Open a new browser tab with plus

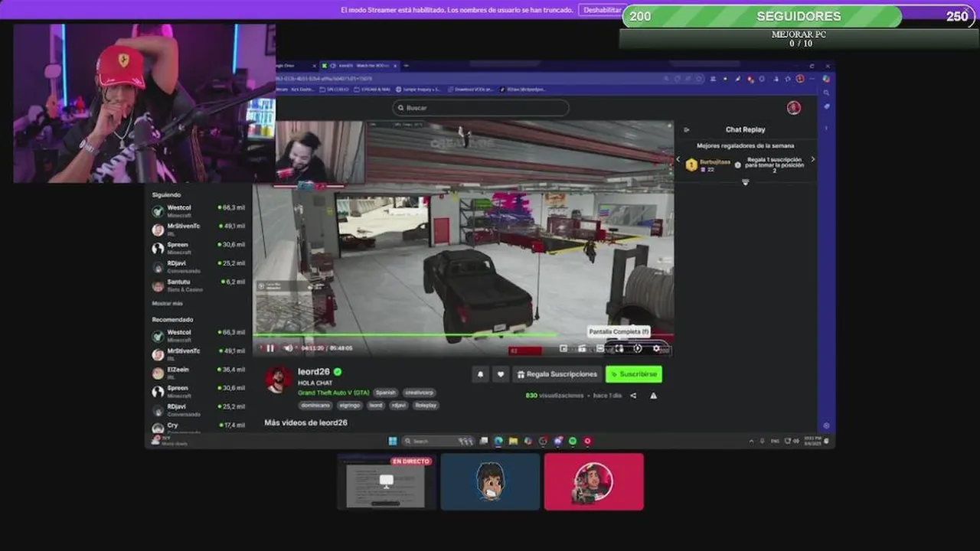pos(406,66)
